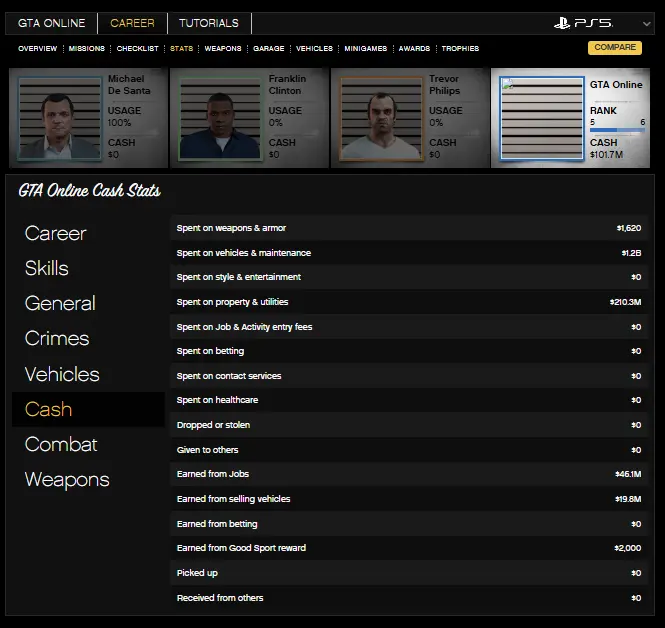Open the TROPHIES sub-menu link

pyautogui.click(x=460, y=48)
